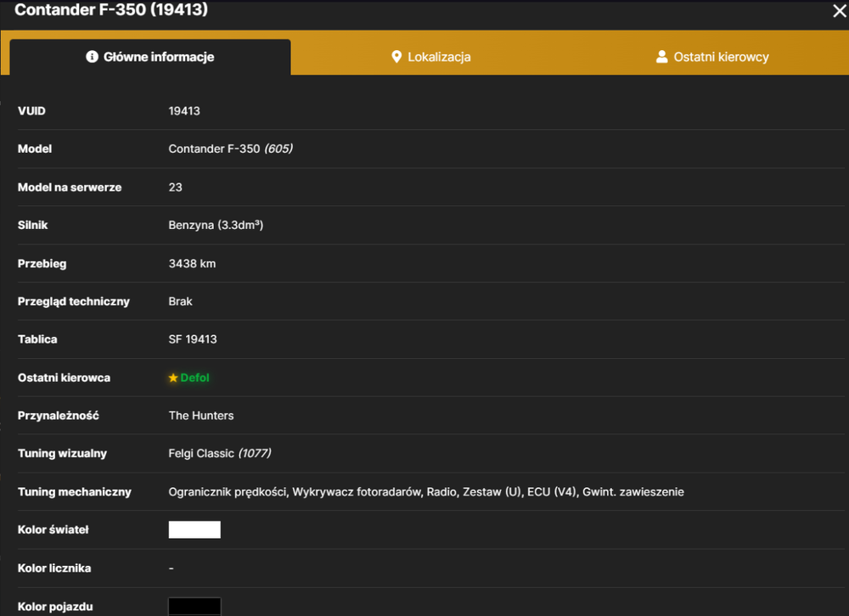
Task: Click the mileage value 3438 km
Action: (192, 264)
